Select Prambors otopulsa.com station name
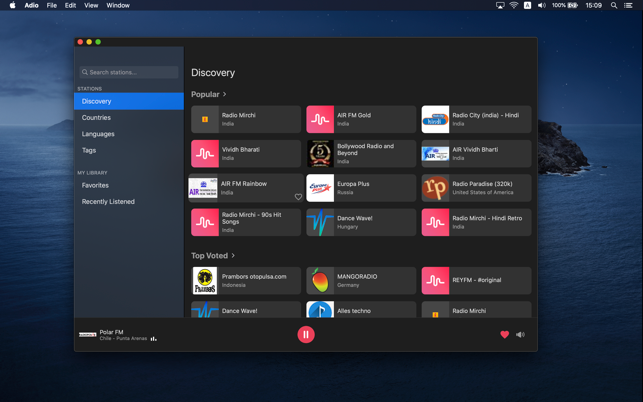Screen dimensions: 643x402 point(254,276)
